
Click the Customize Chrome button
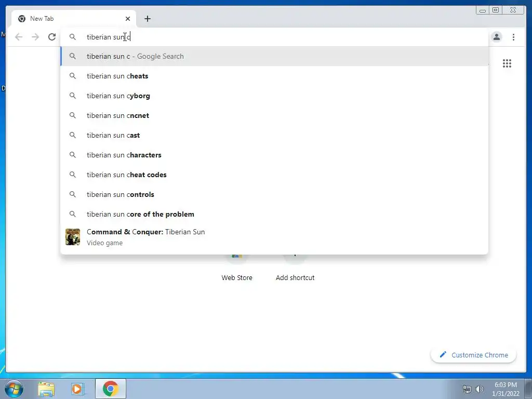pyautogui.click(x=474, y=355)
